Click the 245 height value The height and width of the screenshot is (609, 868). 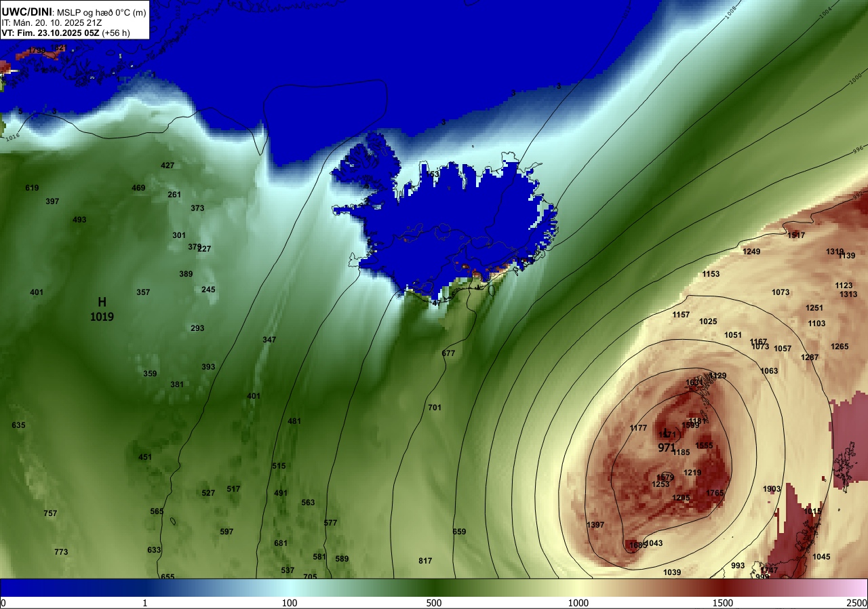(208, 290)
